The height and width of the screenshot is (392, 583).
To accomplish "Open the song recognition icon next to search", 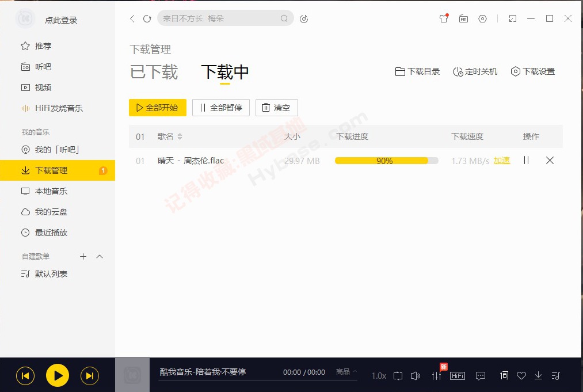I will pyautogui.click(x=304, y=18).
